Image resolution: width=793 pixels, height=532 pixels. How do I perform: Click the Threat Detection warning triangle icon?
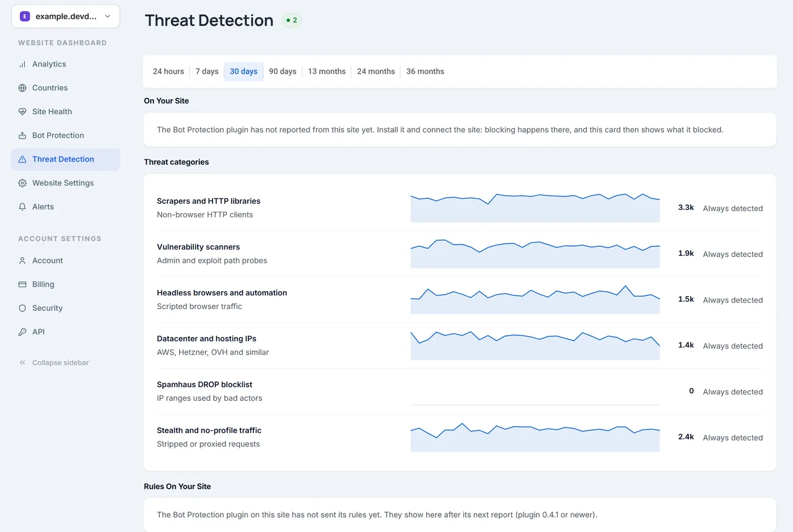point(22,159)
